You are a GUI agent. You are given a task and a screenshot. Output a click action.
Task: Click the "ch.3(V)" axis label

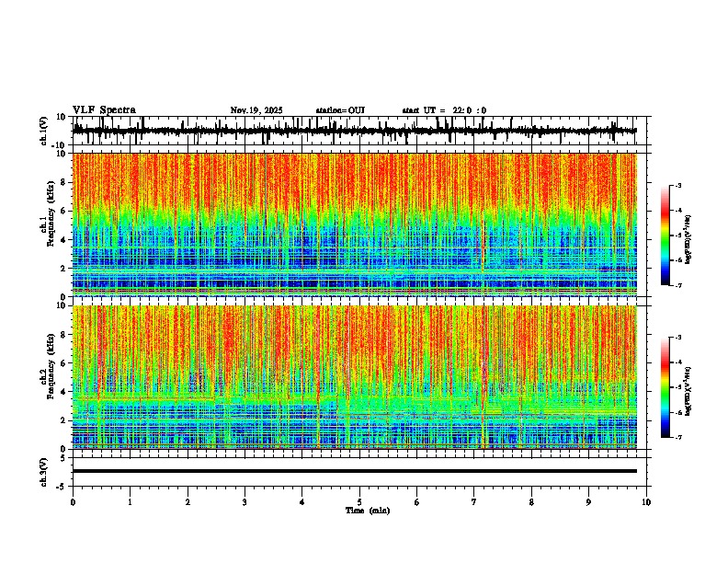click(44, 473)
